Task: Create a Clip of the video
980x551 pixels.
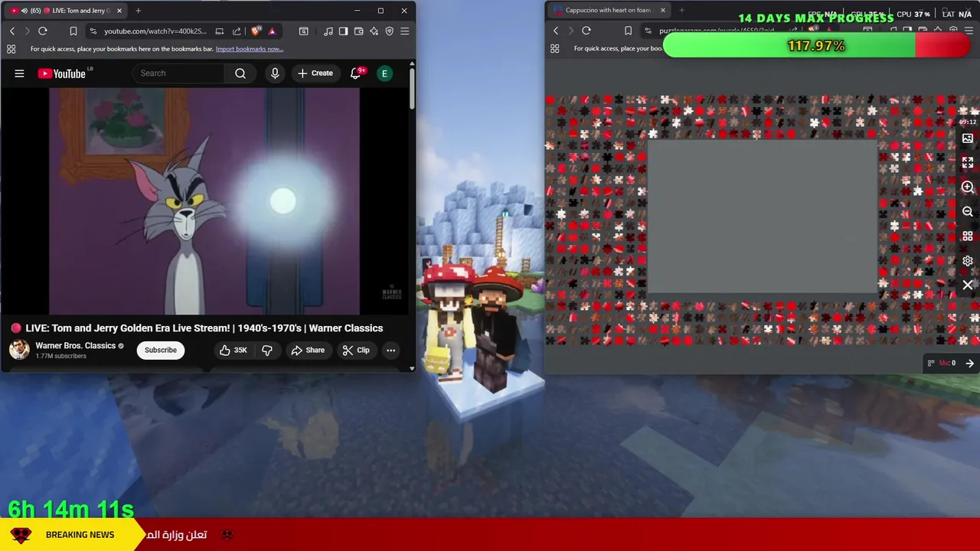Action: 356,350
